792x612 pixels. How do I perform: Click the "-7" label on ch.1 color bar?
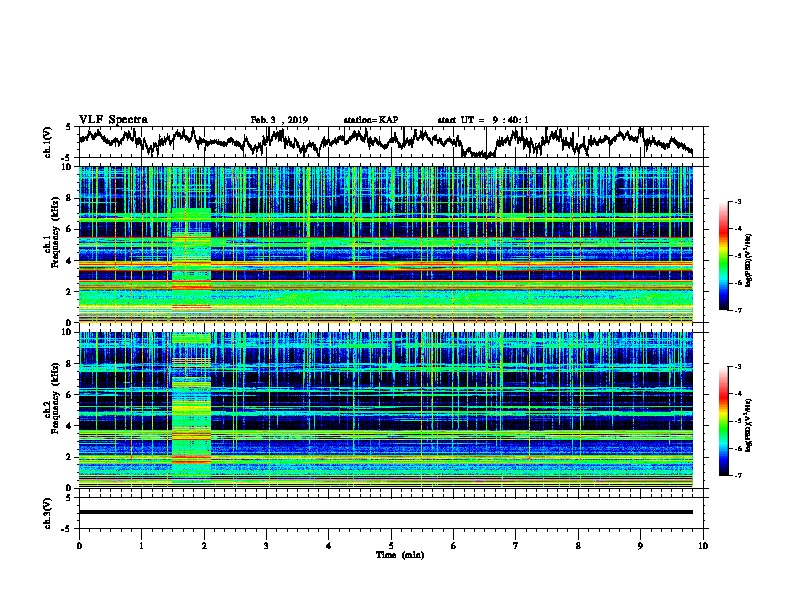[x=737, y=310]
